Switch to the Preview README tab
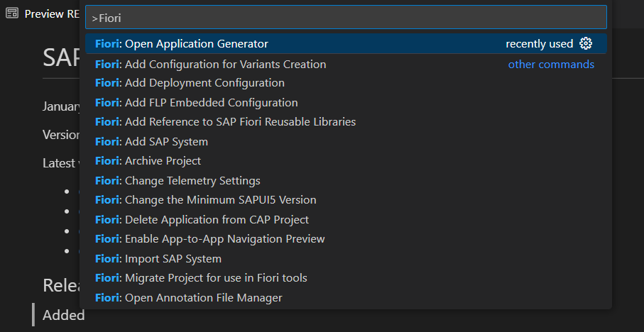The height and width of the screenshot is (332, 644). coord(50,14)
